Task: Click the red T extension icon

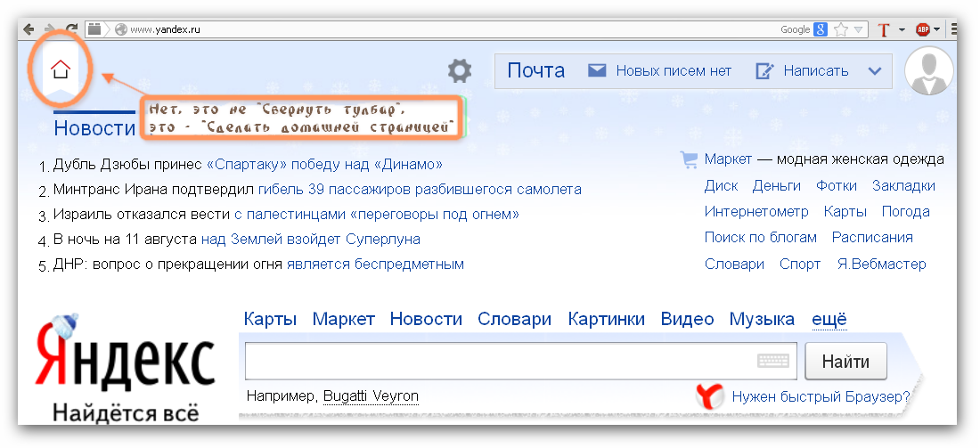Action: tap(883, 29)
